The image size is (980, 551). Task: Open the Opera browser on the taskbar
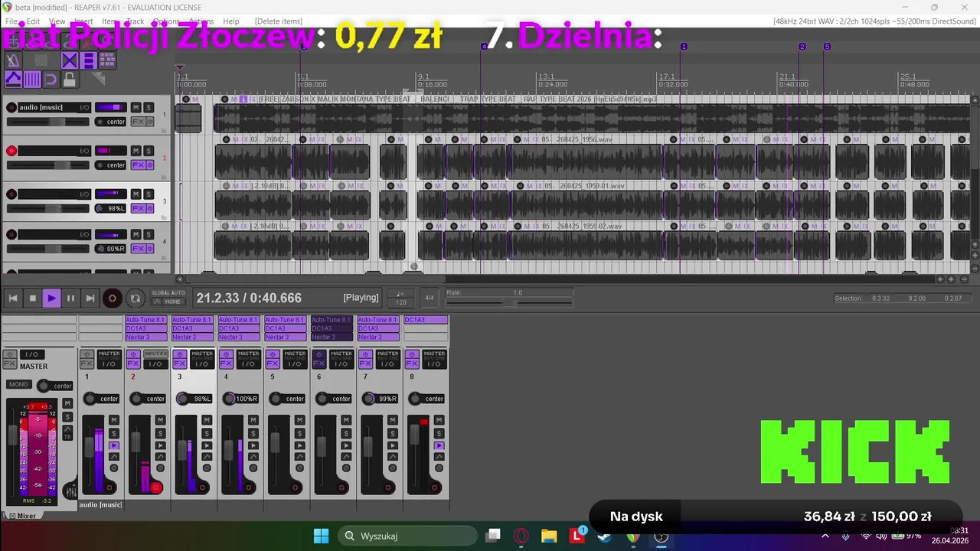(x=521, y=536)
